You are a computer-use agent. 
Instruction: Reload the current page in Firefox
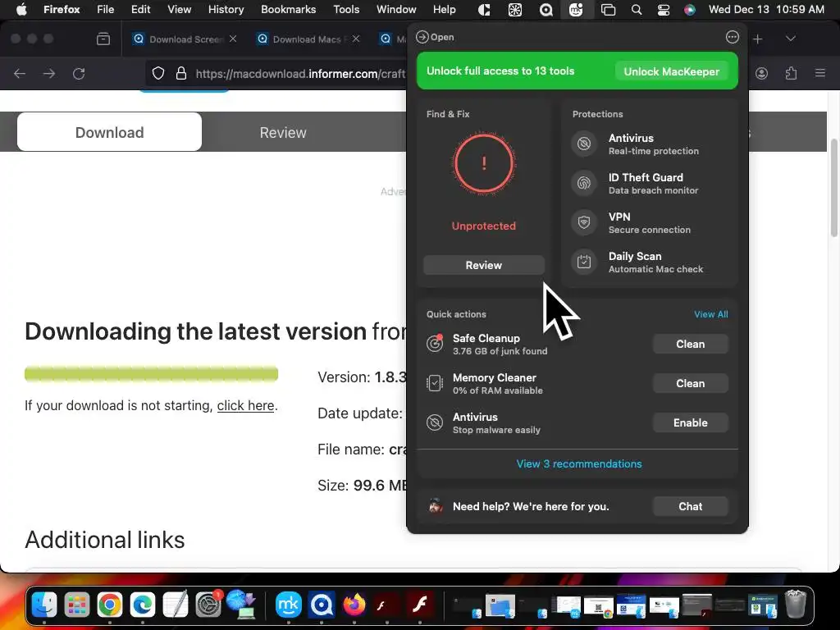tap(79, 73)
